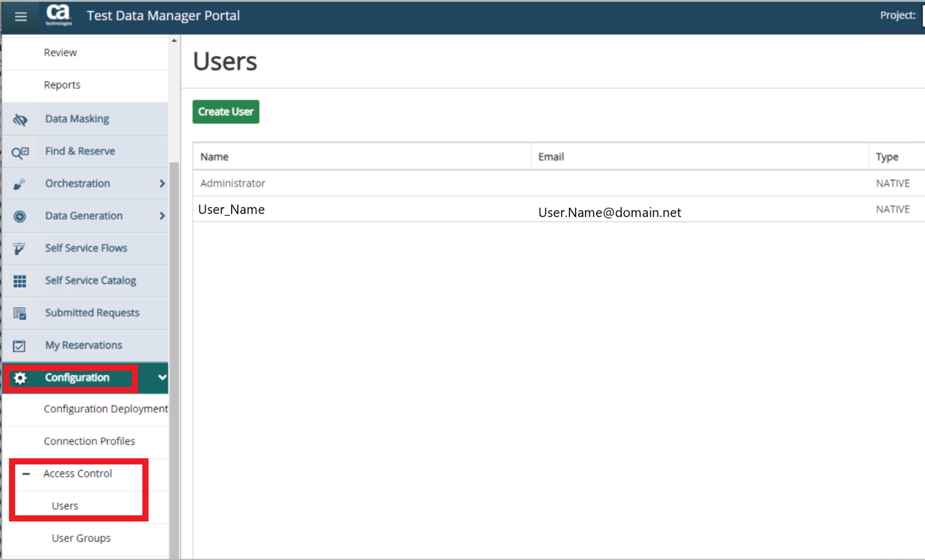Screen dimensions: 925x560
Task: Click the Data Masking eye icon
Action: coord(20,119)
